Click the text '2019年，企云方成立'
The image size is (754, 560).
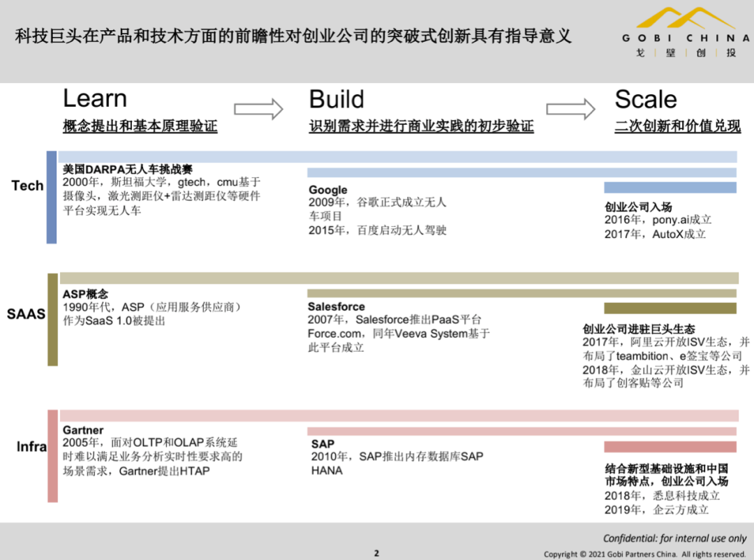pos(656,510)
